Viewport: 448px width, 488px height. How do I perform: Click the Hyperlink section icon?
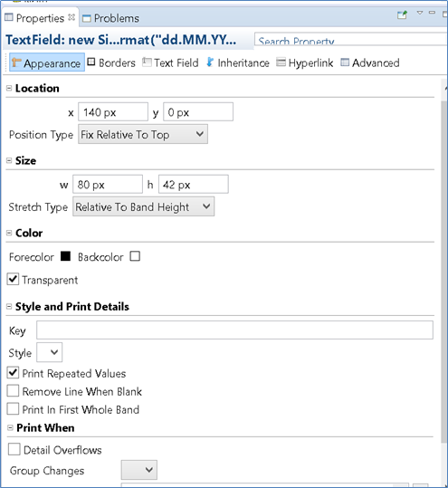[x=281, y=62]
